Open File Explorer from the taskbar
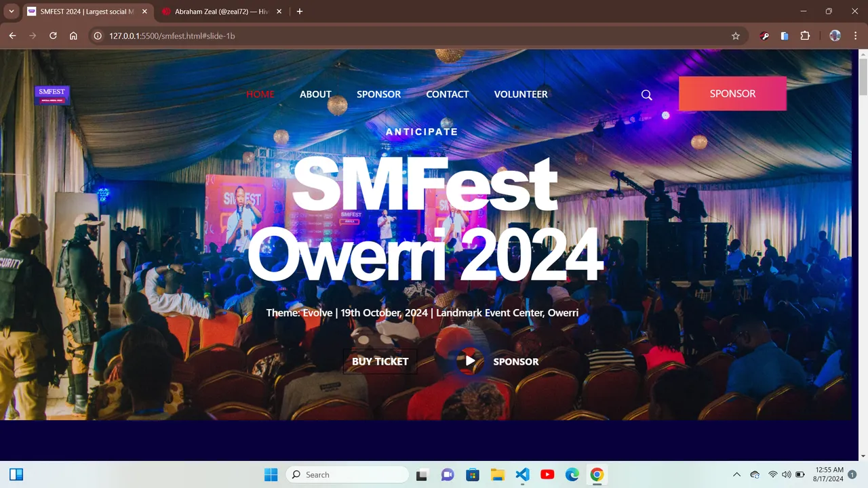Screen dimensions: 868x488 coord(498,474)
